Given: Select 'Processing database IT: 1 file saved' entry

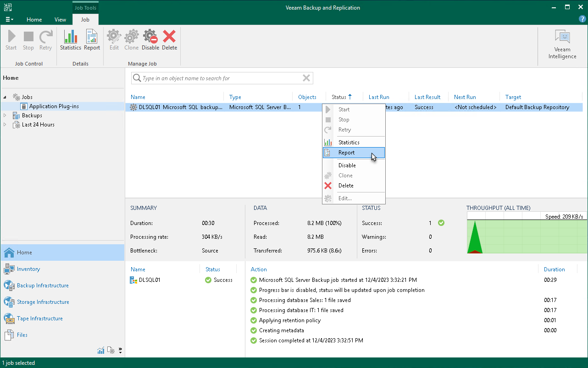Looking at the screenshot, I should pos(301,310).
